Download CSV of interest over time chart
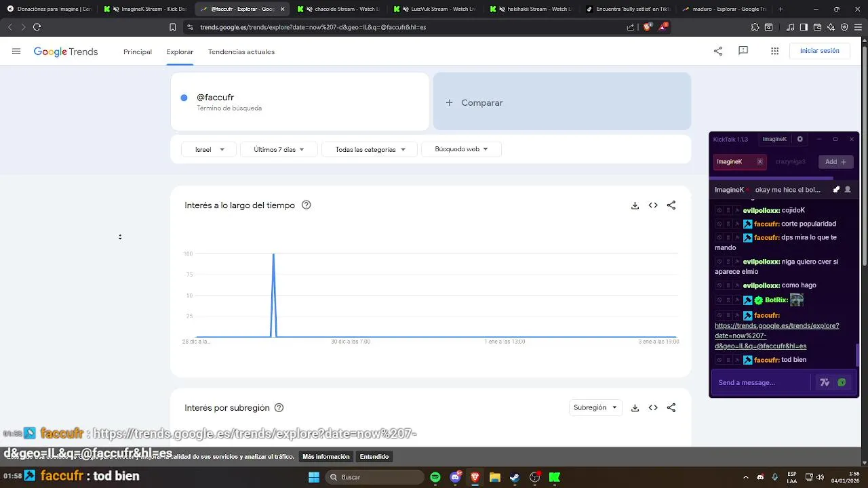This screenshot has height=488, width=868. point(635,205)
